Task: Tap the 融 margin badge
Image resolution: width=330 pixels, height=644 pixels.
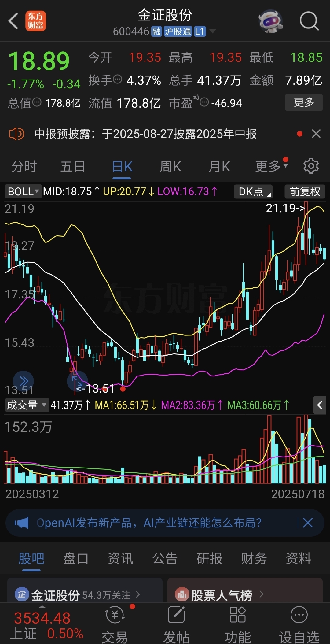Action: click(156, 31)
